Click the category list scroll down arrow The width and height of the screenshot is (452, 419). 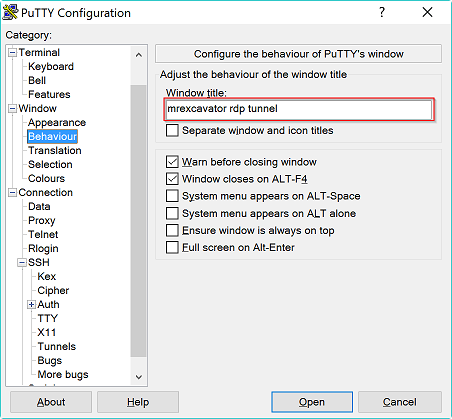(x=139, y=377)
